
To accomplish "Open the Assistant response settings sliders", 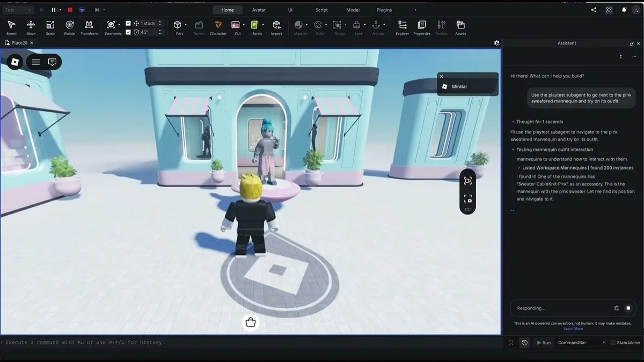I will (x=616, y=307).
